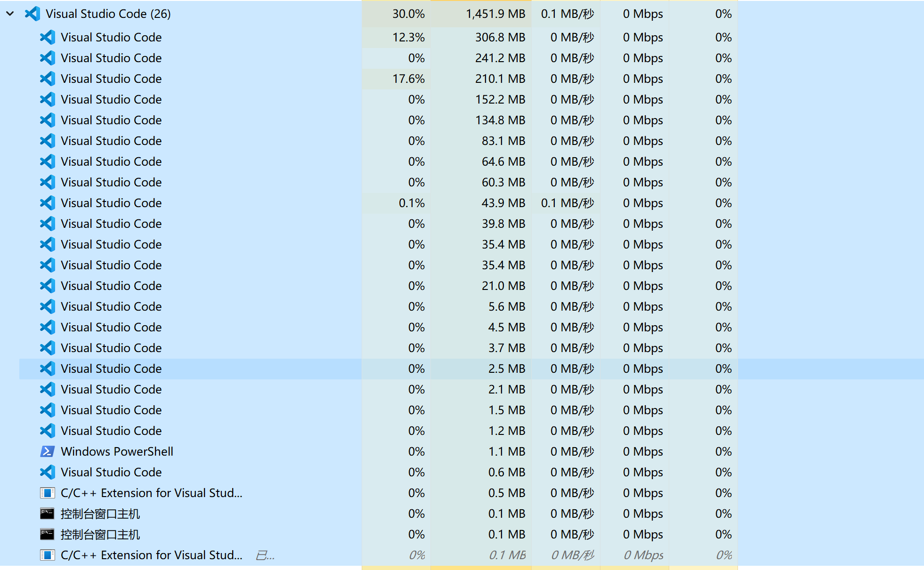This screenshot has width=924, height=570.
Task: Select the Visual Studio Code process using 83.1 MB
Action: 111,141
